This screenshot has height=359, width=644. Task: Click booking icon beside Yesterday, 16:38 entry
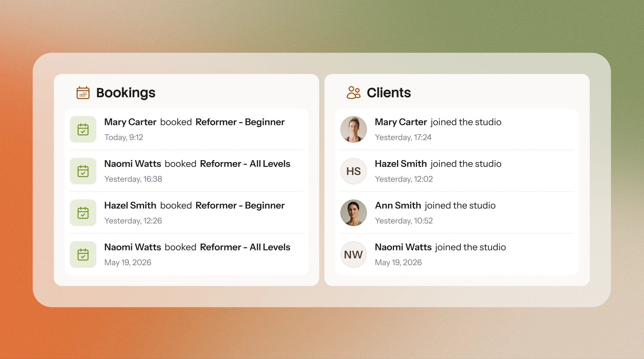click(83, 171)
